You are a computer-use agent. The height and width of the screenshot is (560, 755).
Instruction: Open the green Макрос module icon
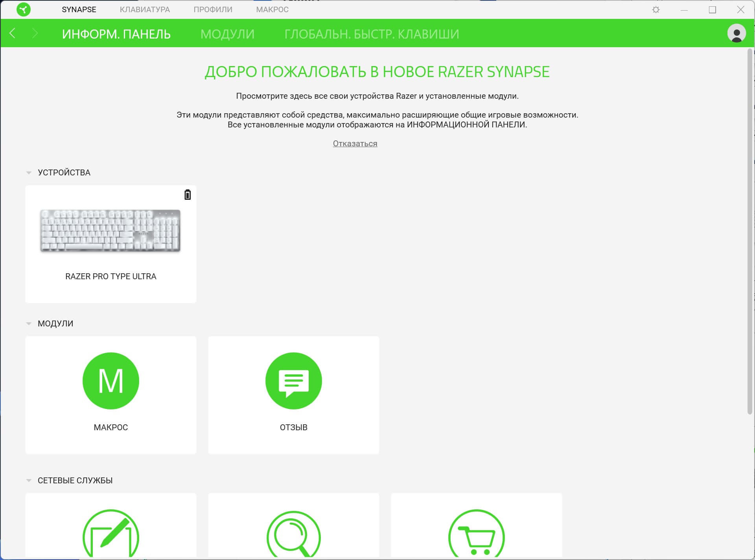(110, 380)
